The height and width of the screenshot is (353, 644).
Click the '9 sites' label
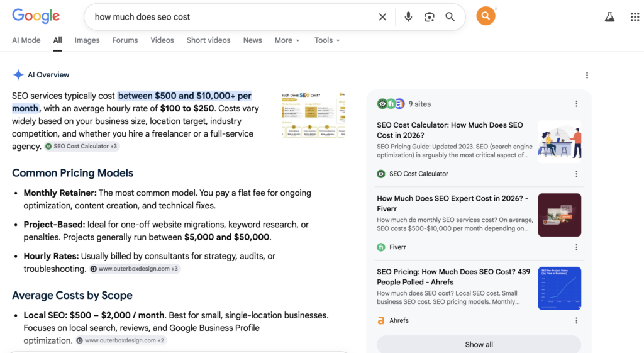419,104
